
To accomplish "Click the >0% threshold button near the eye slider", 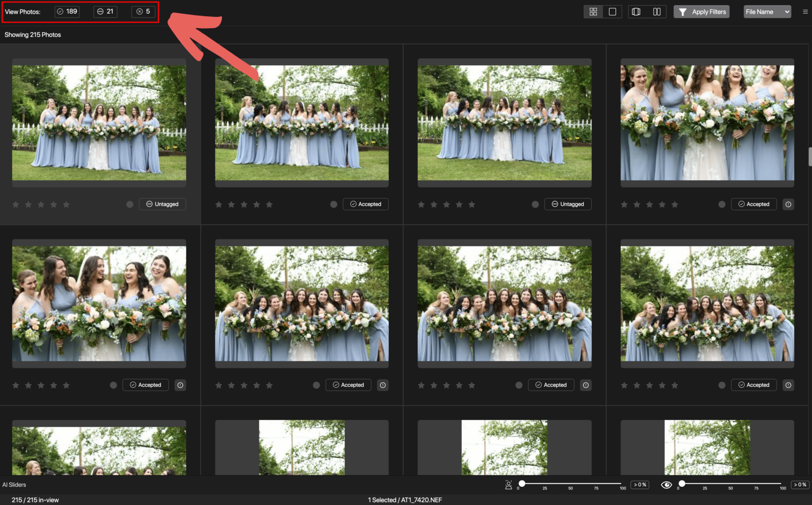I will point(800,484).
